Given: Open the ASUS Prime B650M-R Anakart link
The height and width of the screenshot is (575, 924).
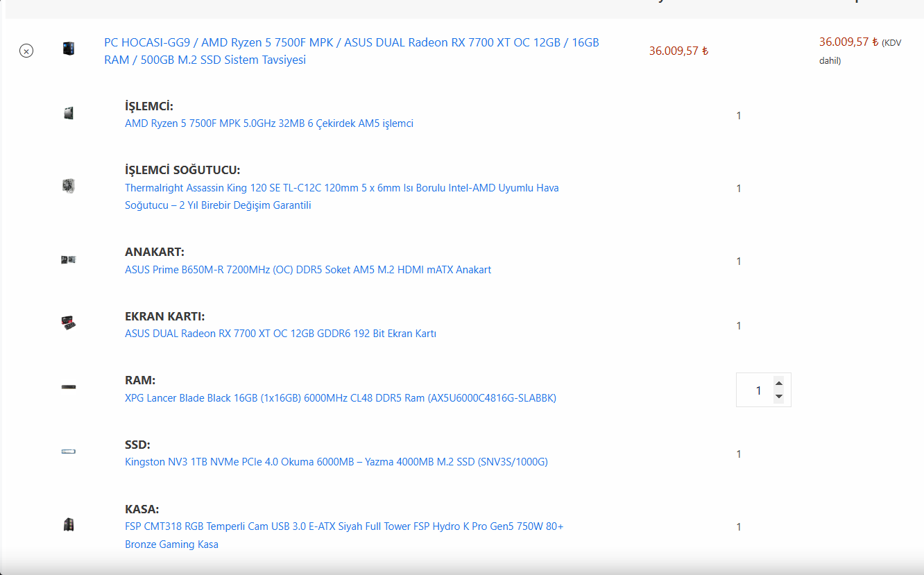Looking at the screenshot, I should point(308,270).
